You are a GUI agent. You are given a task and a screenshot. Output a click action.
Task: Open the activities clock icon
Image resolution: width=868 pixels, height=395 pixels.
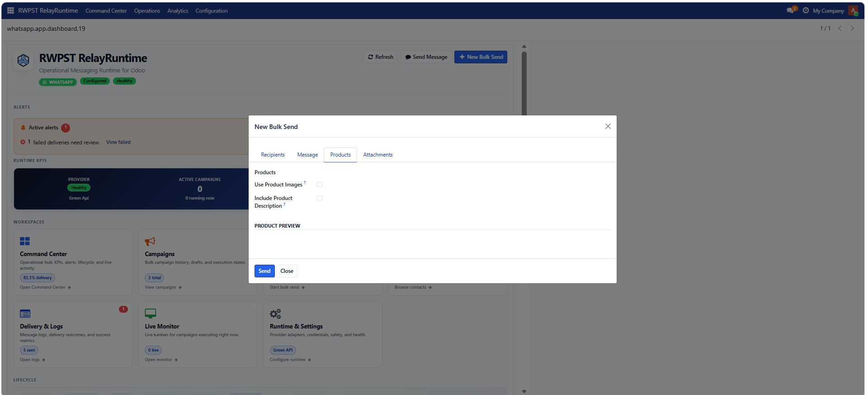click(806, 10)
